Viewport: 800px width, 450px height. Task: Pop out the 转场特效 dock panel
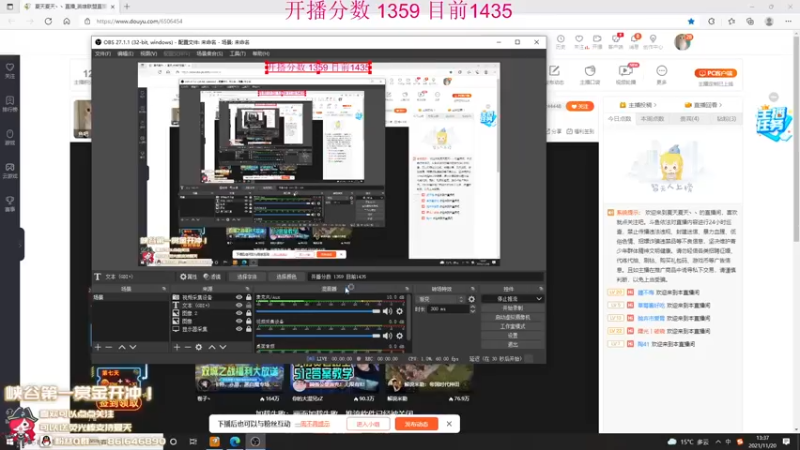pos(472,289)
